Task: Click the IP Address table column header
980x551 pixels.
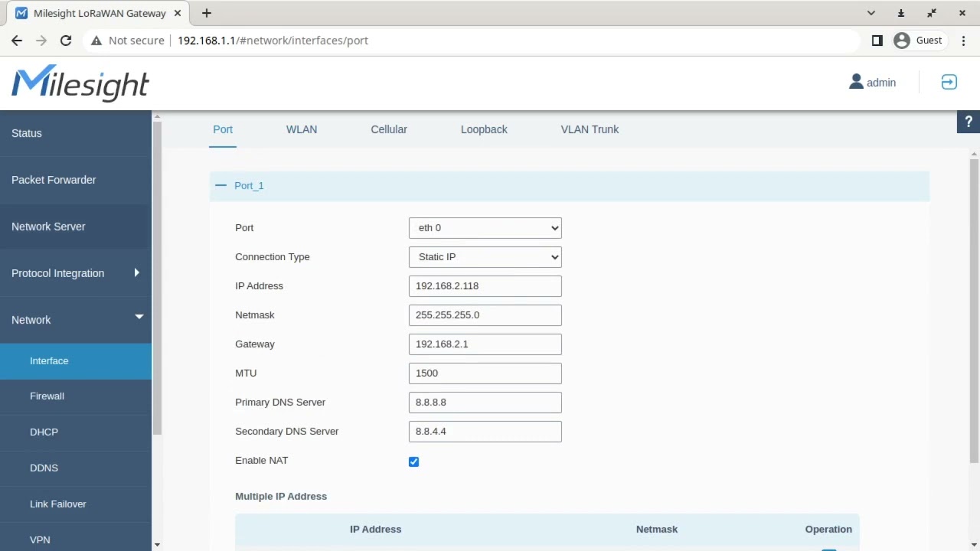Action: tap(376, 530)
